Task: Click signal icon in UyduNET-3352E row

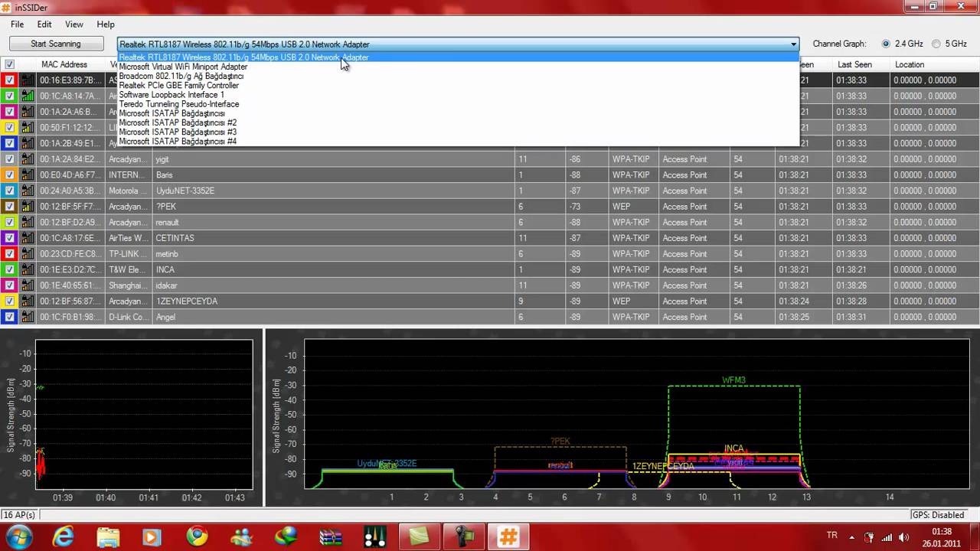Action: tap(28, 191)
